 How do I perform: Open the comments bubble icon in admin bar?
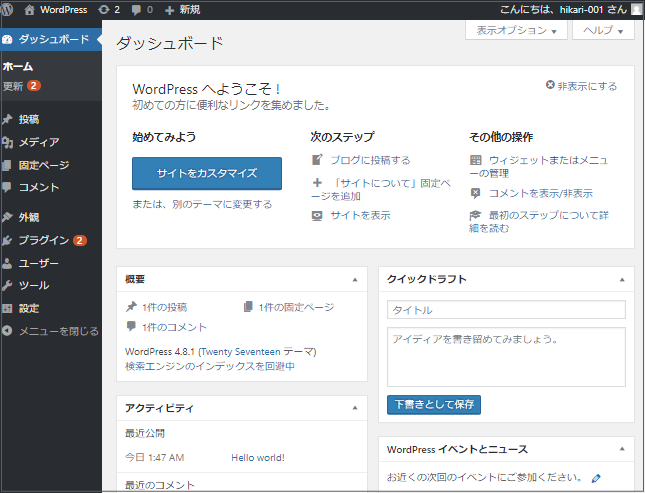click(136, 10)
